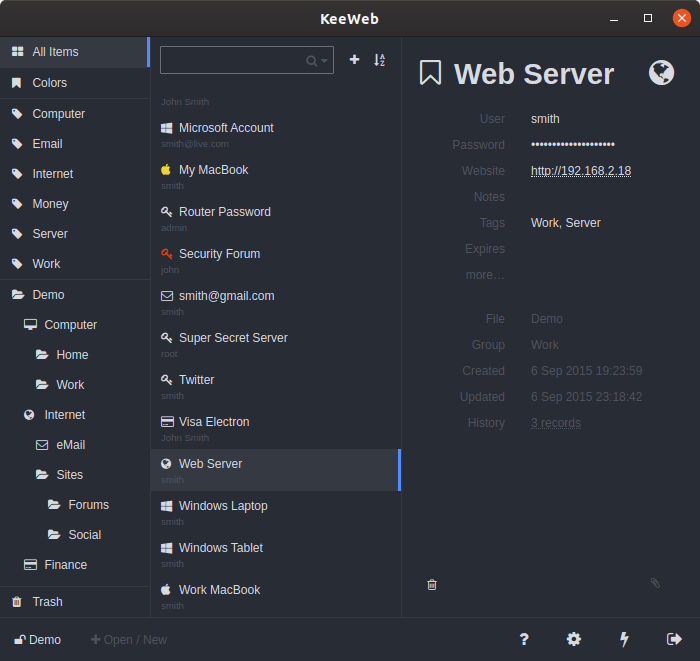Select the smith@gmail.com entry

coord(275,302)
